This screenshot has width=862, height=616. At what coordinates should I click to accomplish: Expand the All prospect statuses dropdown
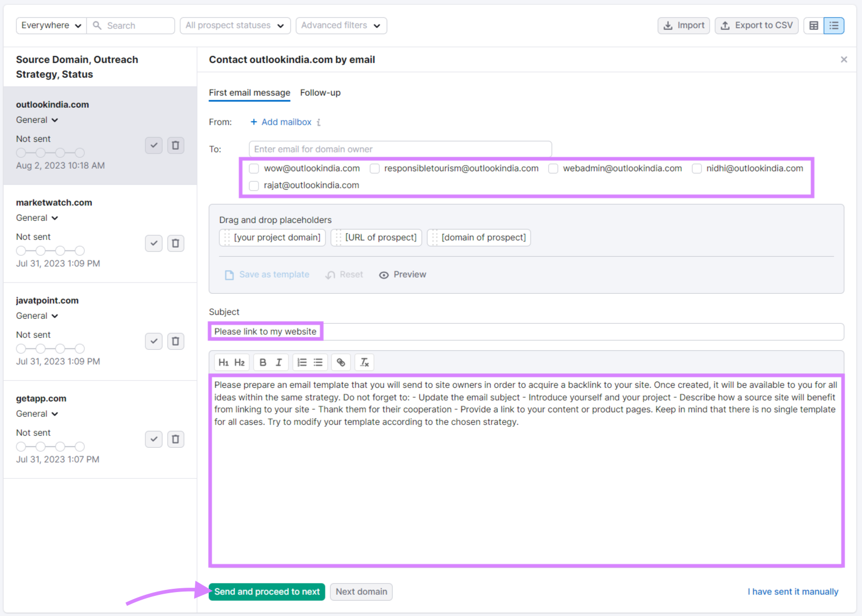[x=235, y=26]
